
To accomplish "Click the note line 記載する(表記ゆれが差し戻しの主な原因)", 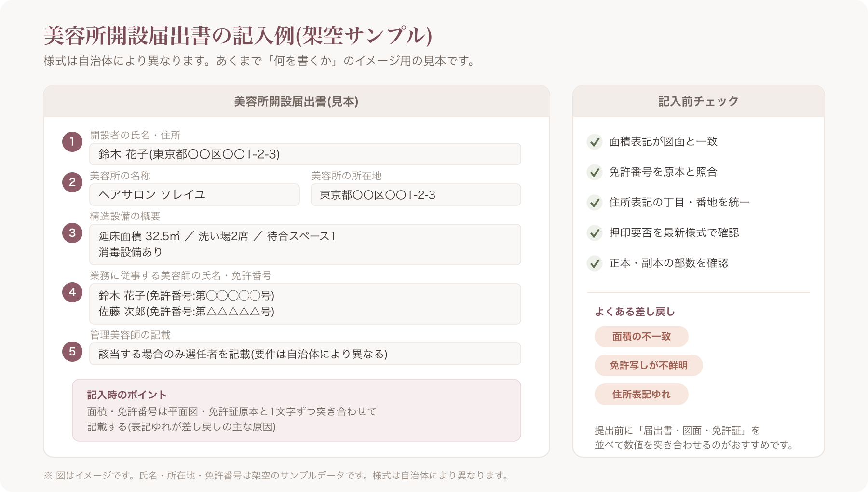I will 181,427.
